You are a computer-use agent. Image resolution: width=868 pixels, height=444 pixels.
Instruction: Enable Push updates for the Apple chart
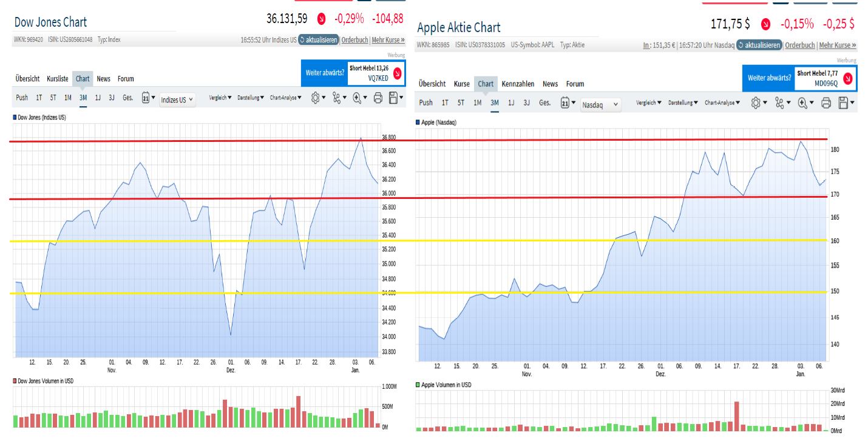(426, 103)
